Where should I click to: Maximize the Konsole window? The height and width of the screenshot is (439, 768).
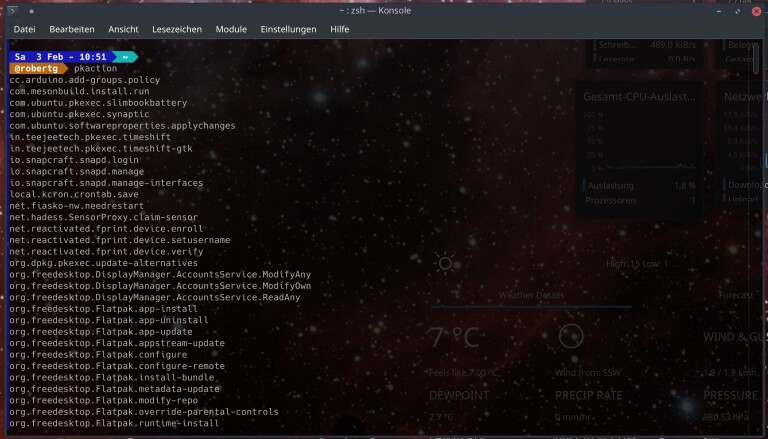point(738,11)
